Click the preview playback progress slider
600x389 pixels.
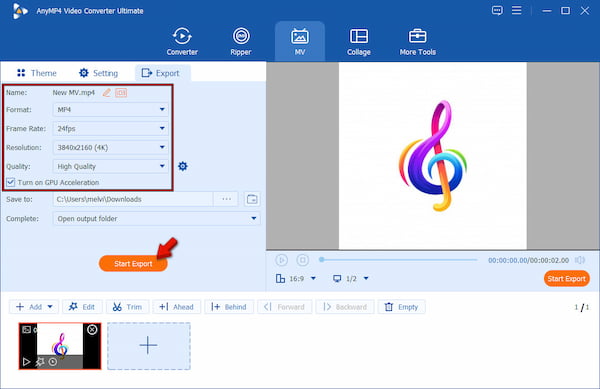click(x=398, y=260)
